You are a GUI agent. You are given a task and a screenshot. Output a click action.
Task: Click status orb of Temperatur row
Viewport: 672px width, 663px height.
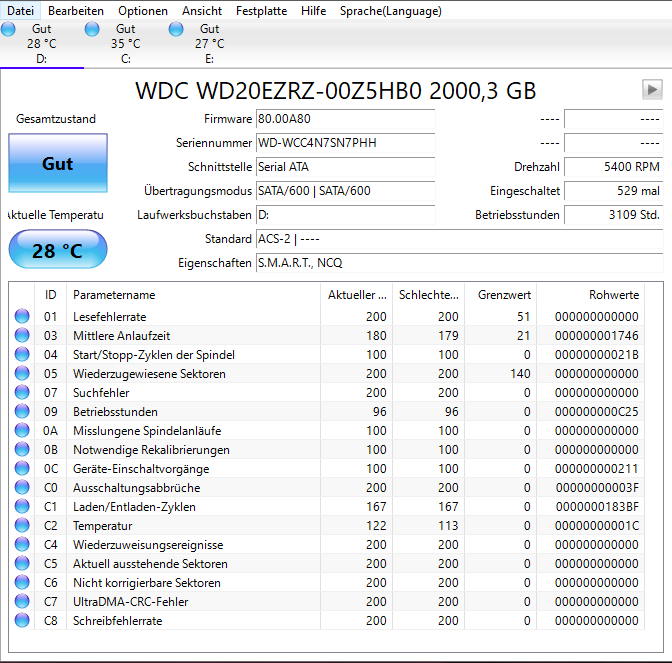pos(22,525)
